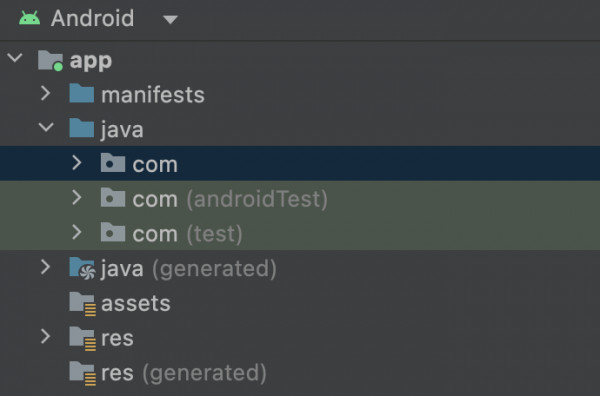Click the app module folder icon
This screenshot has height=396, width=600.
click(x=50, y=60)
